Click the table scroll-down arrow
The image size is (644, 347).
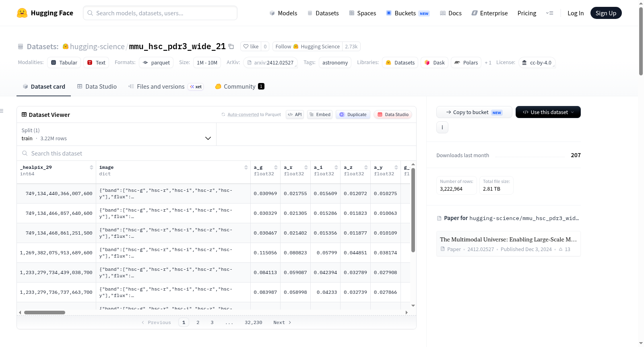tap(413, 306)
